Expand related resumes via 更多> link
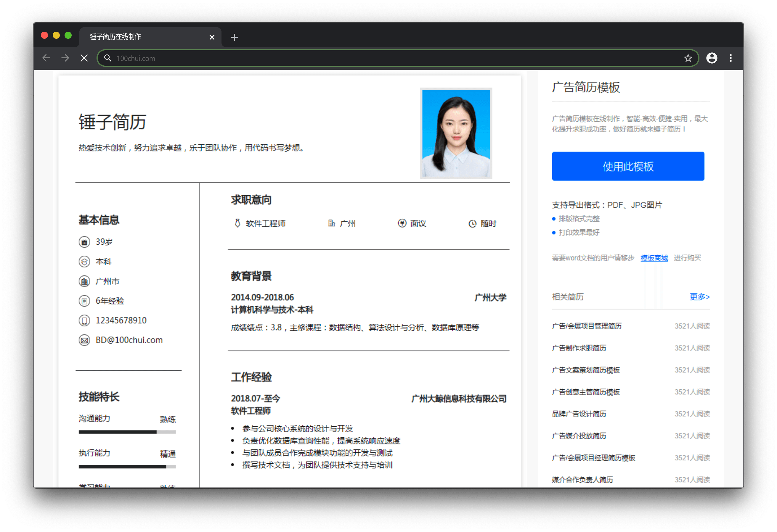This screenshot has width=777, height=532. [x=699, y=297]
